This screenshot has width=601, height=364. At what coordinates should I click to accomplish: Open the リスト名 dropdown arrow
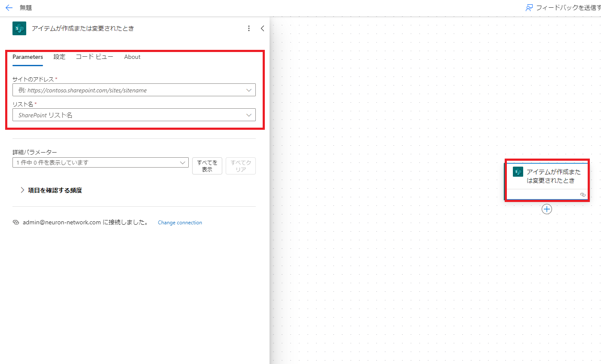(x=248, y=115)
